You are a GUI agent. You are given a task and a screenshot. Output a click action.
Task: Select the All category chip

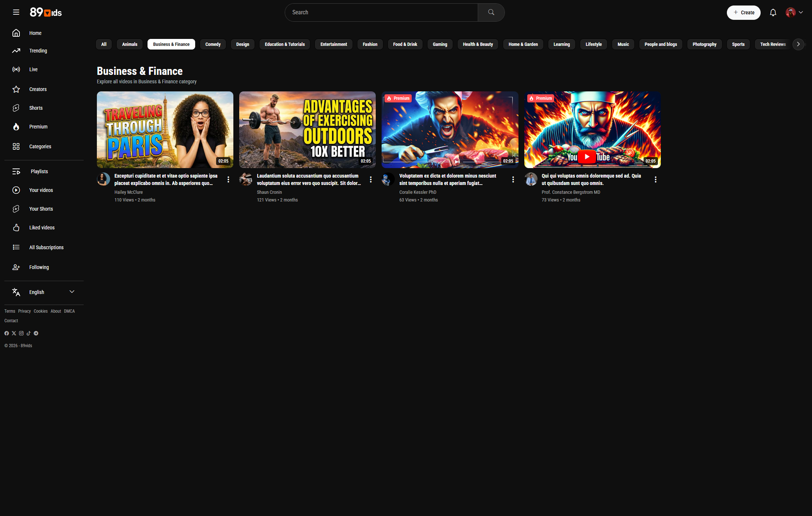pos(104,44)
